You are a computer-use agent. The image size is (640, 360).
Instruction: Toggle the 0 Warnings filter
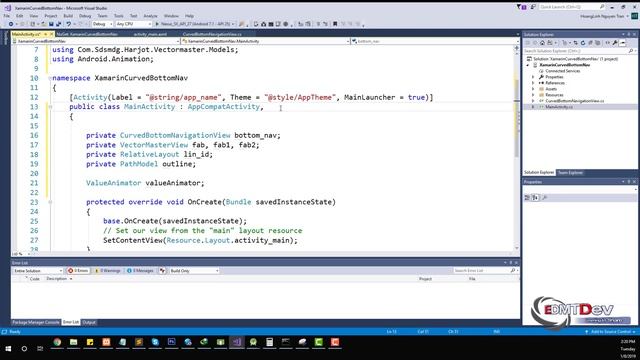[107, 271]
